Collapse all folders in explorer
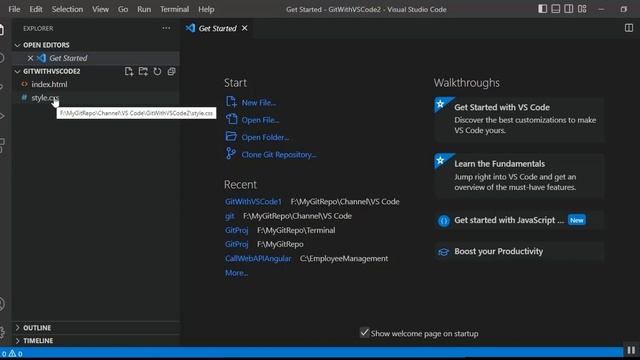This screenshot has width=640, height=360. pyautogui.click(x=171, y=71)
